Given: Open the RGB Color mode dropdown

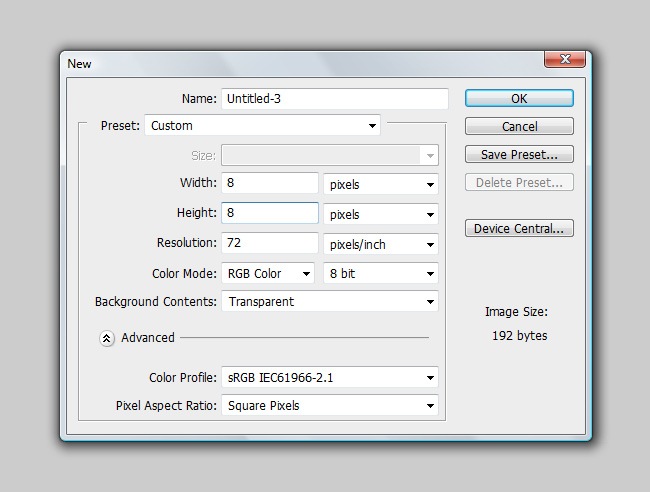Looking at the screenshot, I should [268, 274].
